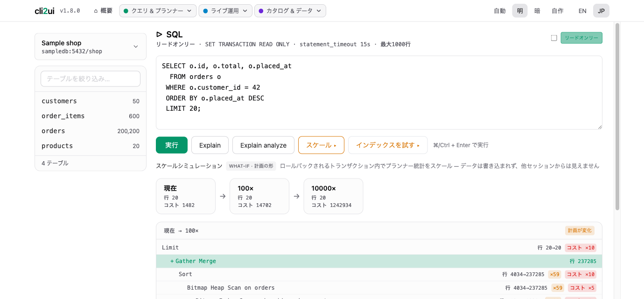Expand the Sample shop connection selector
The image size is (644, 299).
[x=91, y=47]
